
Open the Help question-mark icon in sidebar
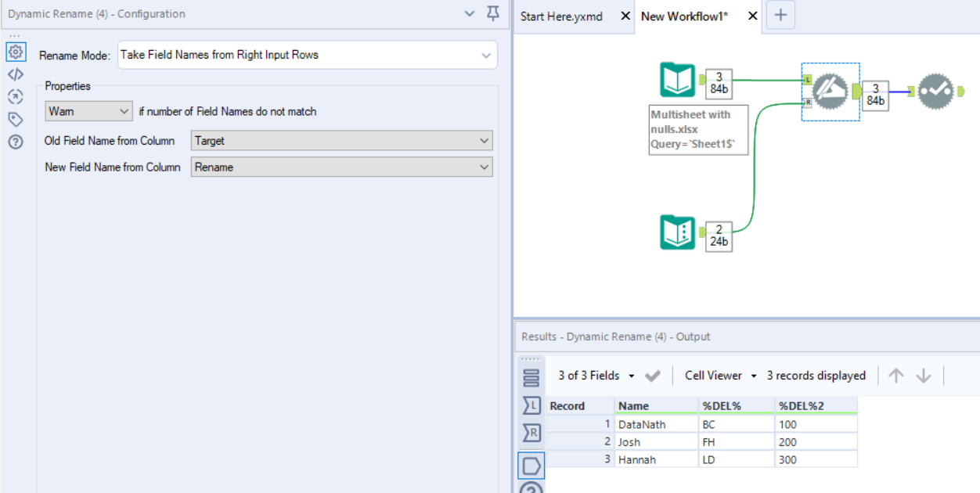click(16, 142)
